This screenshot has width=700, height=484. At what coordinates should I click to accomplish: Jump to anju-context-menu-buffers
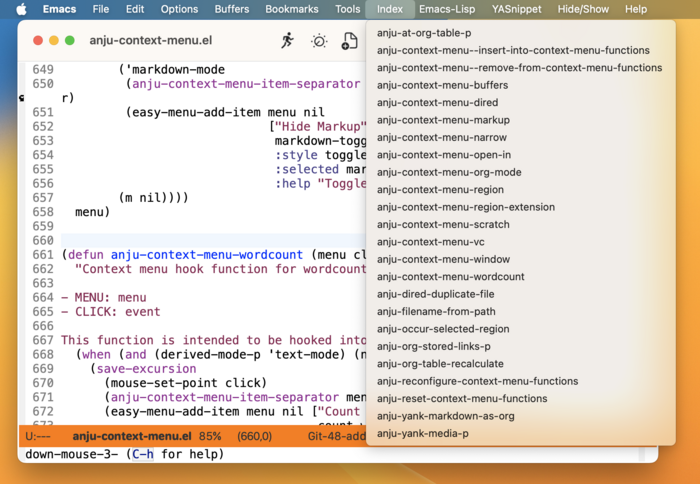[x=521, y=85]
